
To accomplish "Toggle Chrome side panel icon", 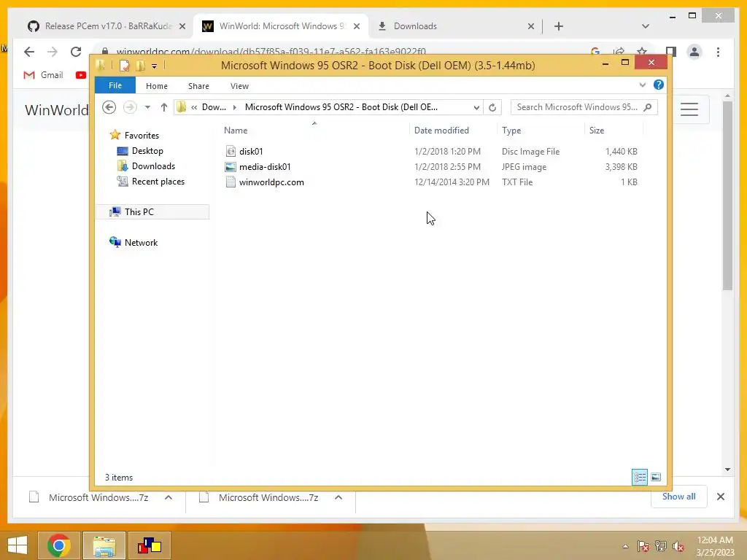I will [671, 52].
